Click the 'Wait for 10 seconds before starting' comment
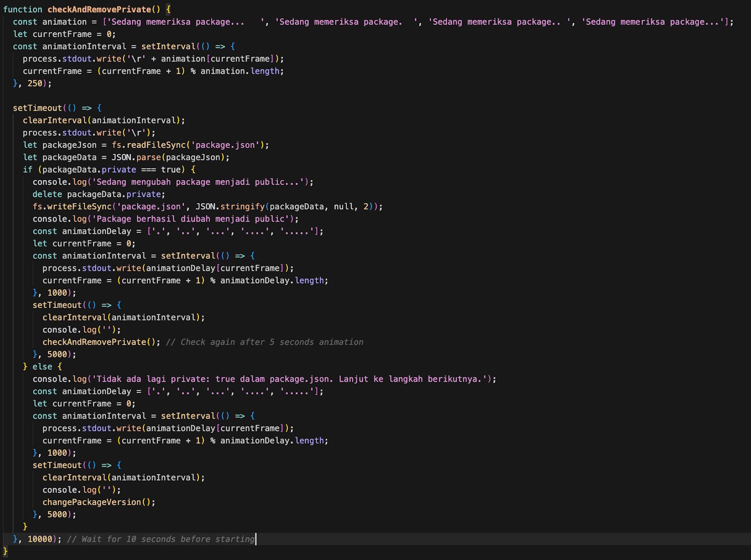 pos(161,539)
